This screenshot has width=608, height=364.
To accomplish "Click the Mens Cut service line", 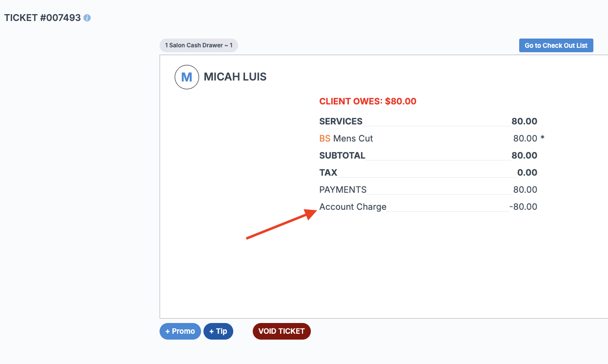I will pyautogui.click(x=353, y=139).
